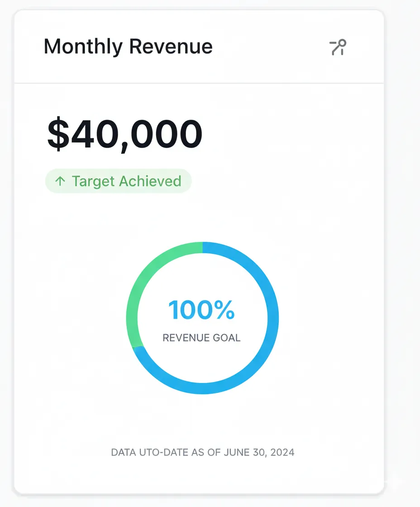
Task: Click the $40,000 revenue figure
Action: click(x=125, y=134)
